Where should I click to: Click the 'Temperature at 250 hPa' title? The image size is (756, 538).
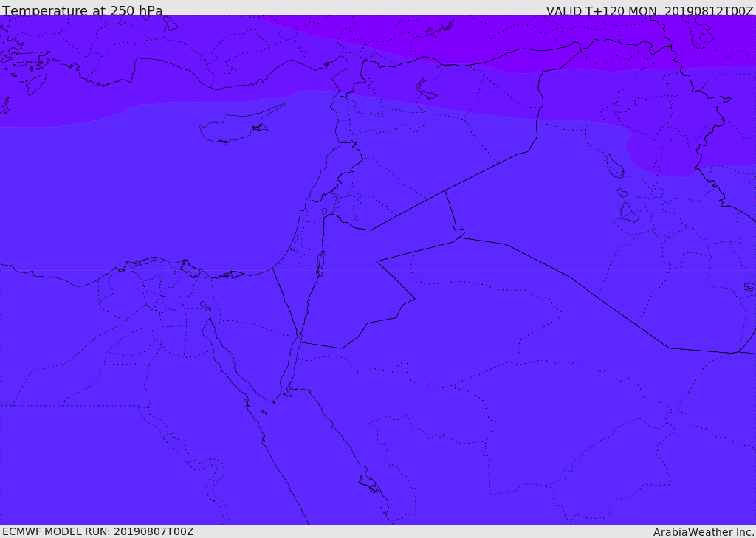click(82, 10)
